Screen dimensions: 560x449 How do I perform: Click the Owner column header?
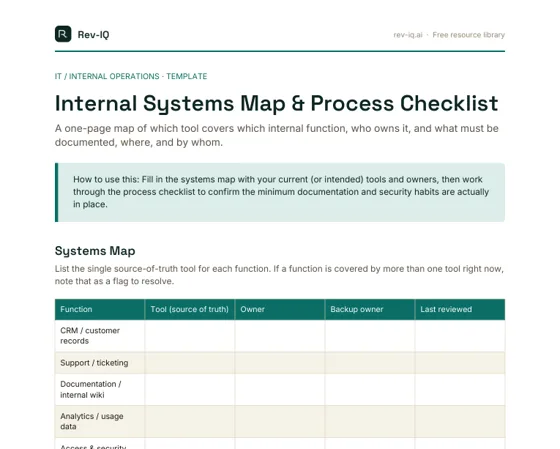click(280, 309)
